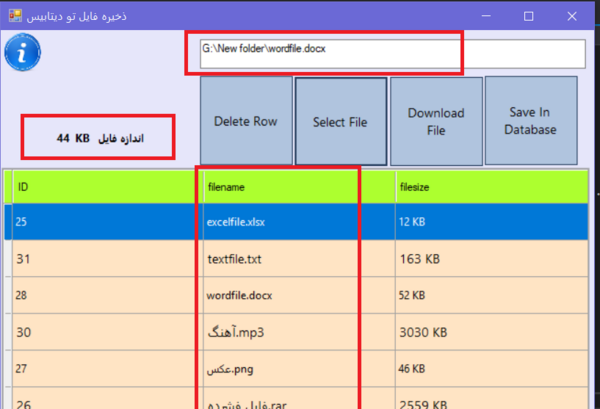
Task: Click the application icon in title bar
Action: tap(15, 16)
